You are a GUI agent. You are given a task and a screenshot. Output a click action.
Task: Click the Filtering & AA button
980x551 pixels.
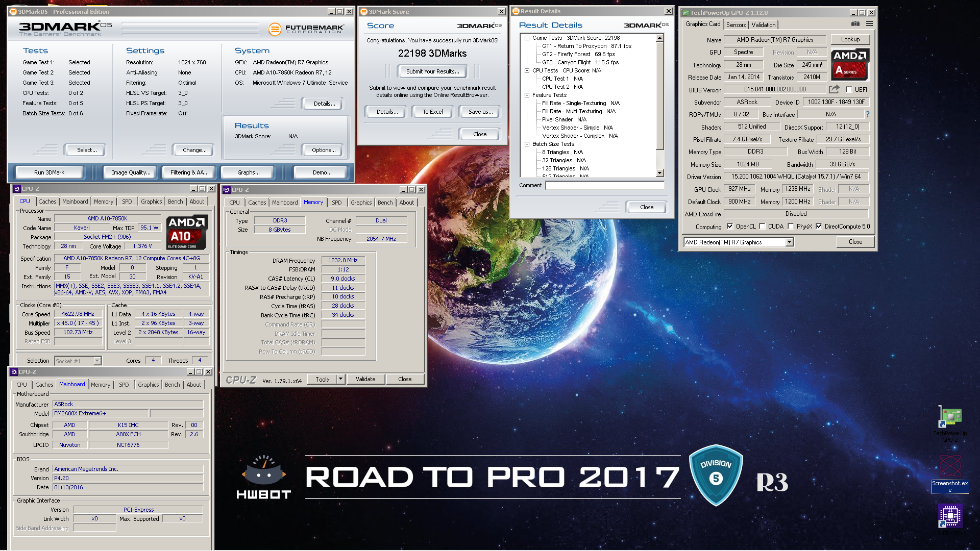189,172
